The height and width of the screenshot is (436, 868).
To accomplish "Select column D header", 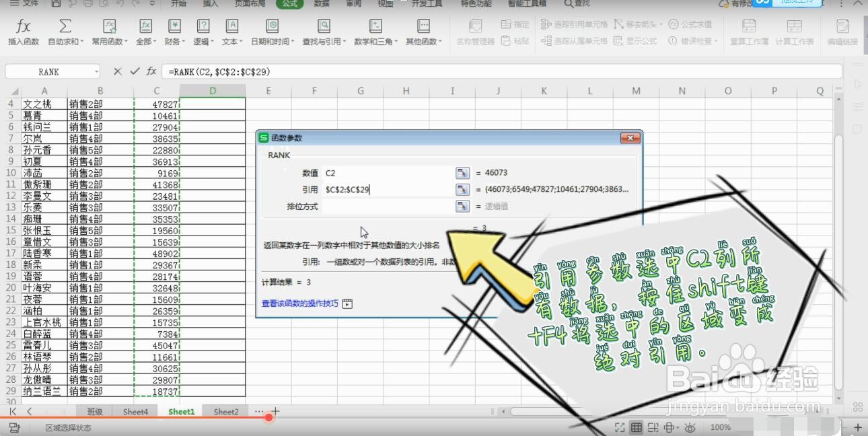I will tap(213, 91).
